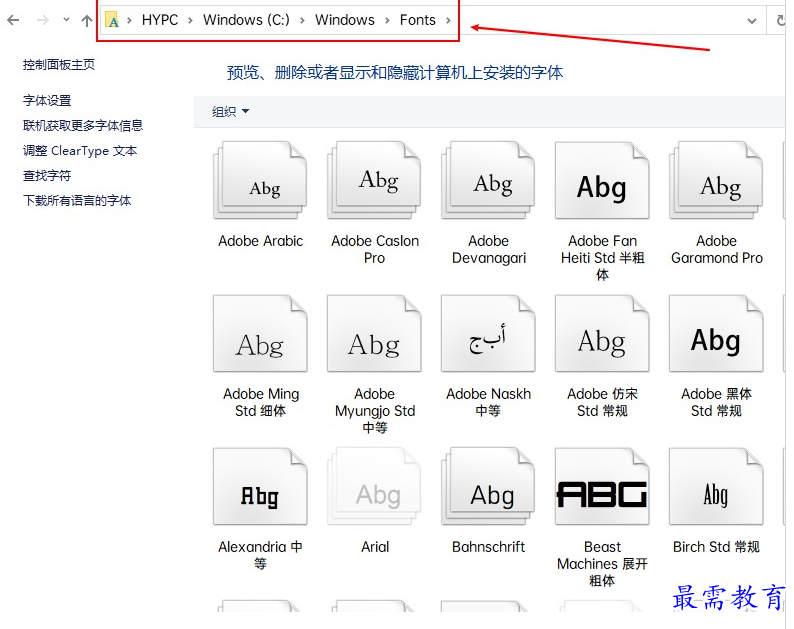
Task: Select Adobe 黑体 Std 常规 font icon
Action: pyautogui.click(x=716, y=334)
